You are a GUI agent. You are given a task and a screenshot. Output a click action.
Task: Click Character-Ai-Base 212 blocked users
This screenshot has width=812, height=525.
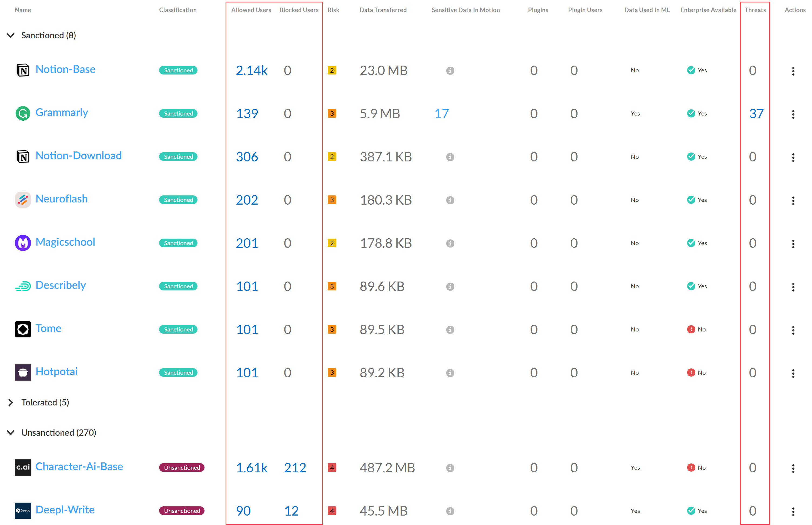295,468
